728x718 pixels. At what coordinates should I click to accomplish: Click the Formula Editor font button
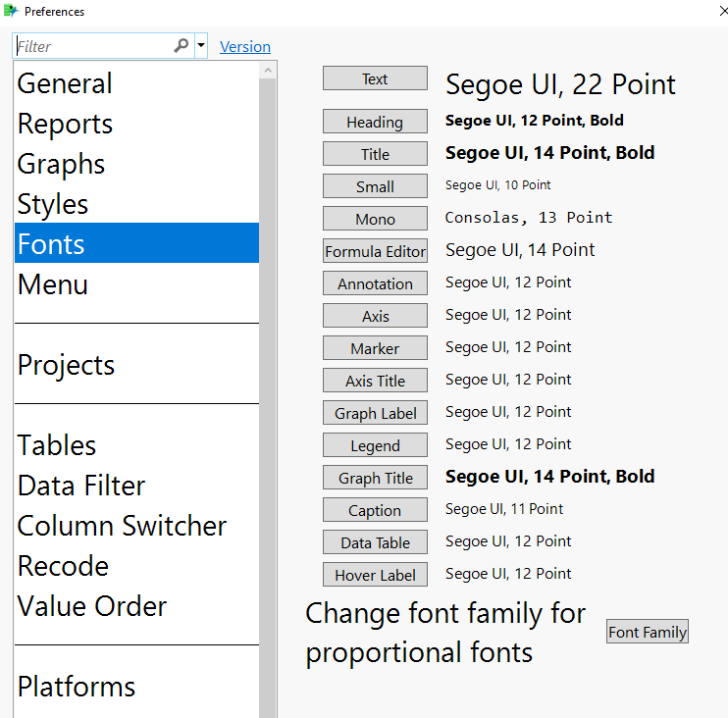click(375, 252)
